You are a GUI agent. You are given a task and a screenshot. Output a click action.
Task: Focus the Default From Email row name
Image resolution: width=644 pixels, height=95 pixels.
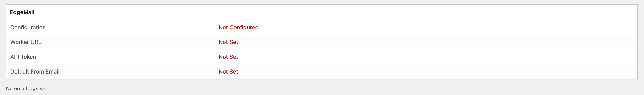point(35,72)
